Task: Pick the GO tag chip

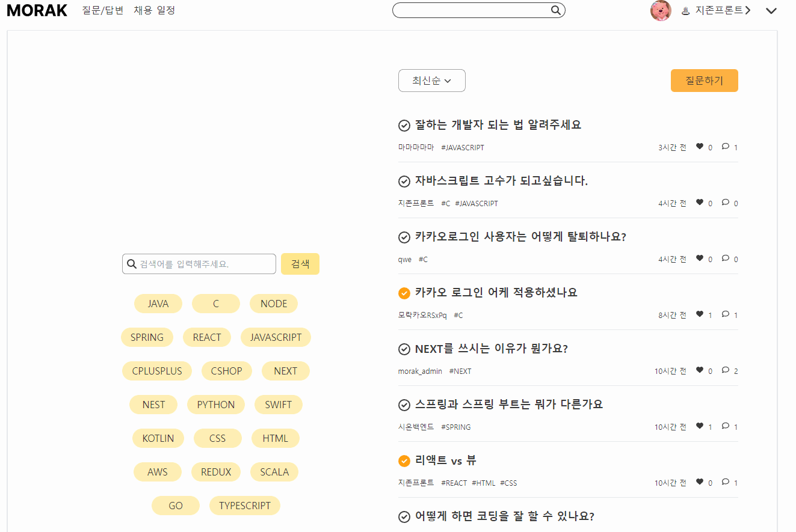Action: coord(176,506)
